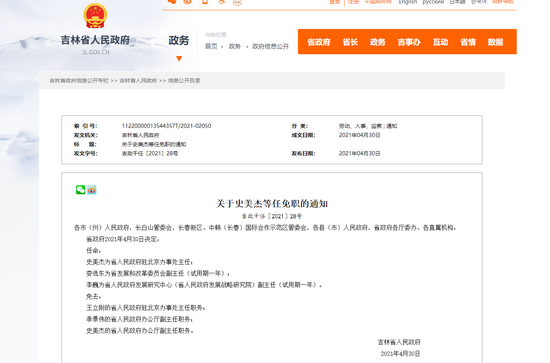Open 吉林省人民政府 link in the gray path bar

(138, 81)
